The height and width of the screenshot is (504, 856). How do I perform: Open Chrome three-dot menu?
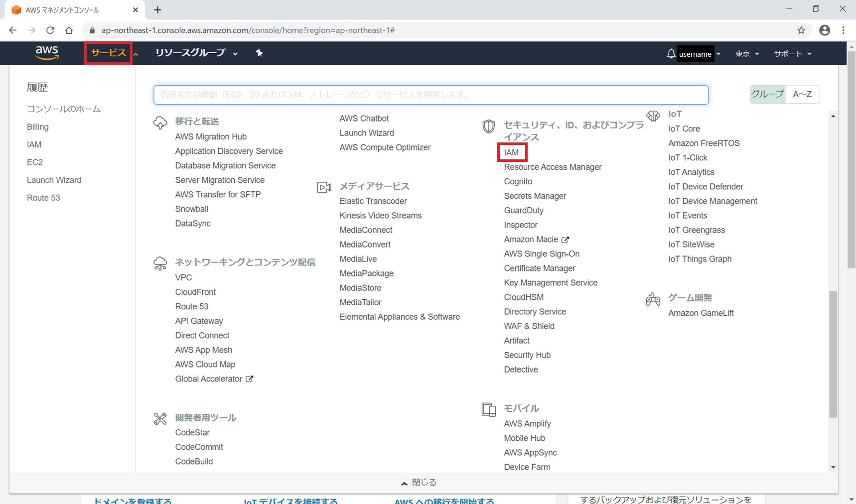point(843,30)
